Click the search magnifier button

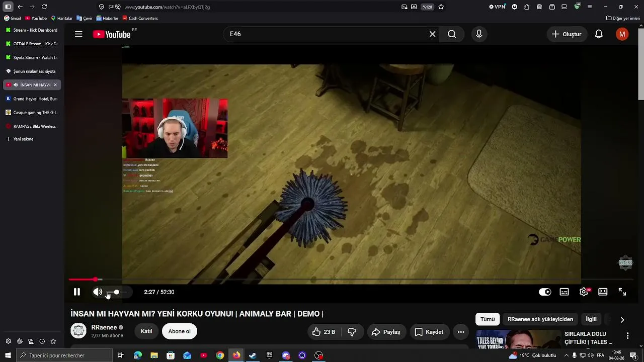tap(452, 34)
